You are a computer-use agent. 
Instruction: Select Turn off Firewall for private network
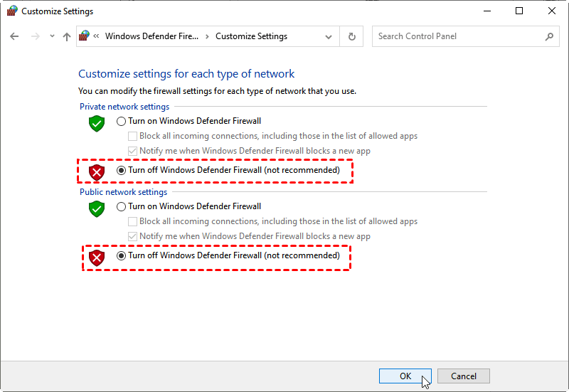(x=121, y=171)
